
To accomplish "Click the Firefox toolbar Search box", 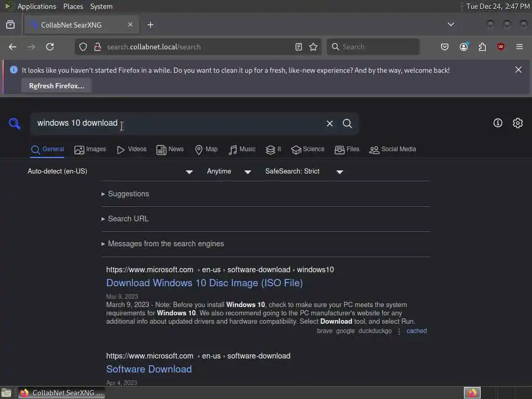I will click(x=373, y=47).
